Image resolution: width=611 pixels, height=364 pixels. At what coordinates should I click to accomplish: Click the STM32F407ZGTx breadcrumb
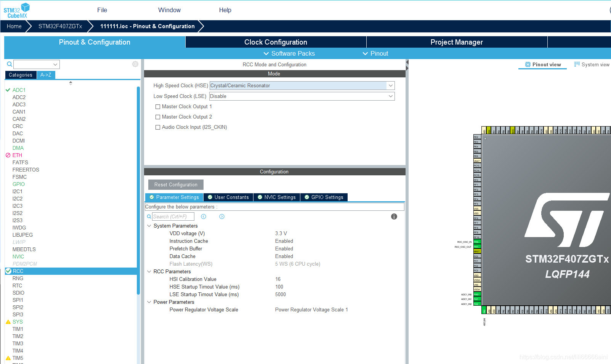point(60,26)
